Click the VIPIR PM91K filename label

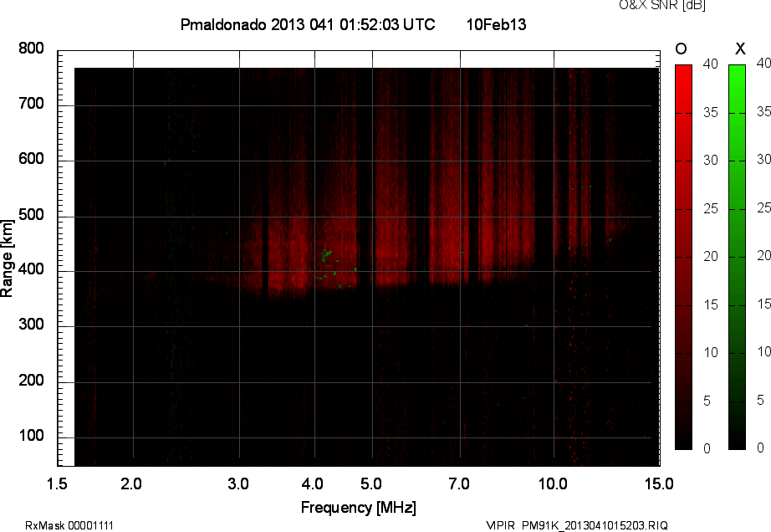point(577,525)
